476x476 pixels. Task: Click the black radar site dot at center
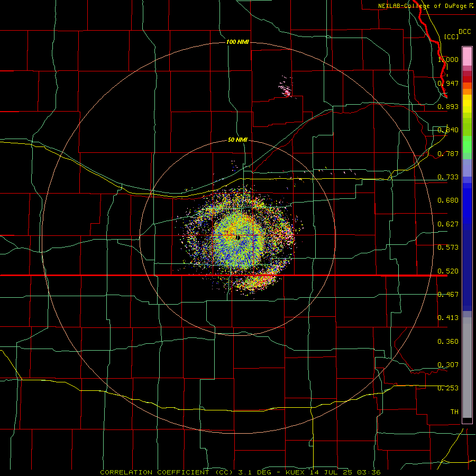[238, 237]
